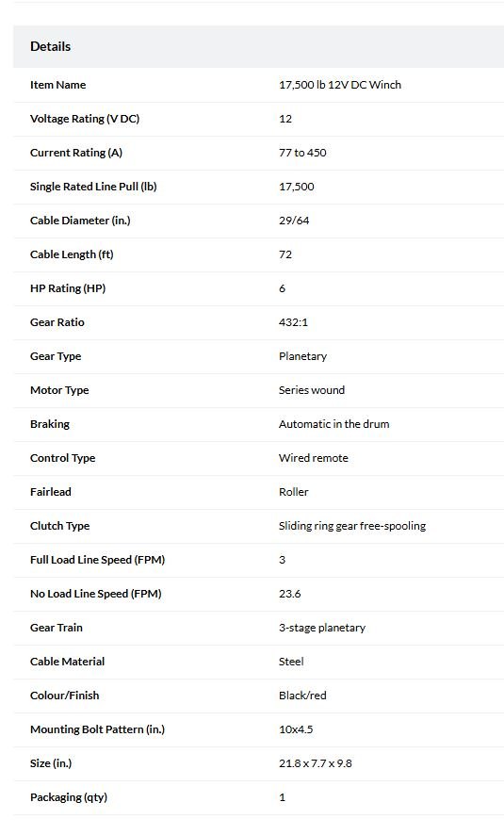Screen dimensions: 504x835
Task: Click the Cable Diameter value 29/64
Action: point(294,221)
